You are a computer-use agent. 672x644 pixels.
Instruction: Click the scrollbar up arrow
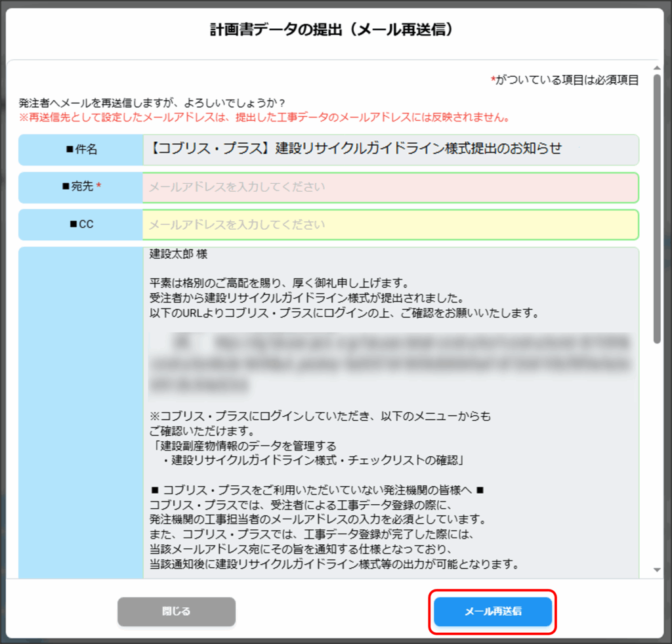coord(657,68)
